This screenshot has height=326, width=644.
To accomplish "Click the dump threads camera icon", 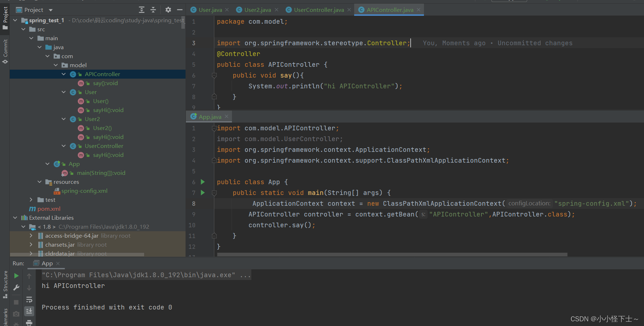I will pyautogui.click(x=16, y=314).
